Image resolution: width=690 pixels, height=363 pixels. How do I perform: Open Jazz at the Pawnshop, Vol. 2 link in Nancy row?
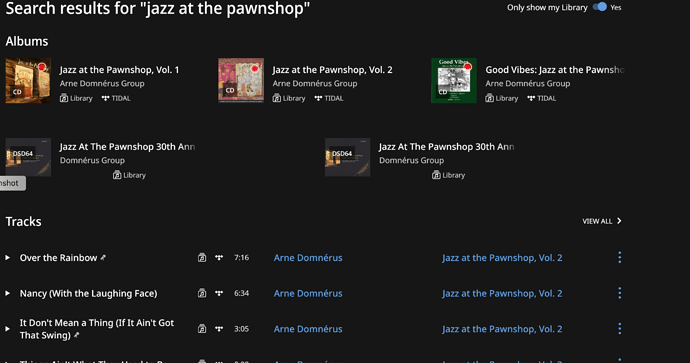point(502,293)
